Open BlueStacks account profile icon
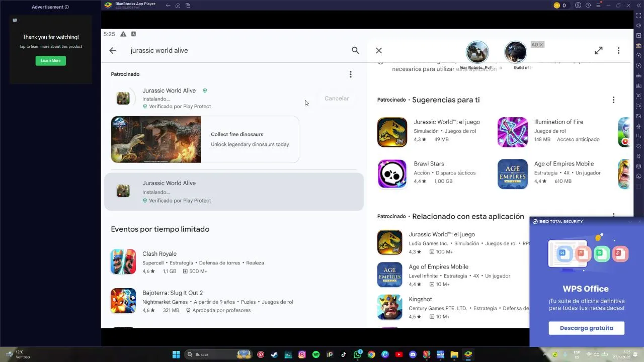The width and height of the screenshot is (644, 362). click(578, 6)
